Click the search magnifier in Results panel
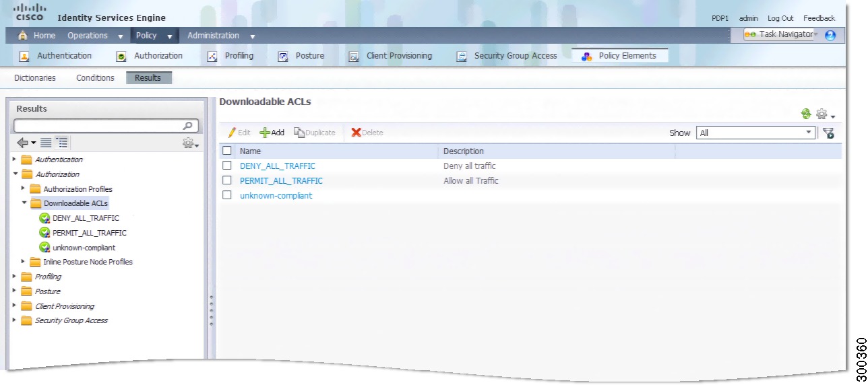The height and width of the screenshot is (385, 868). pos(189,126)
